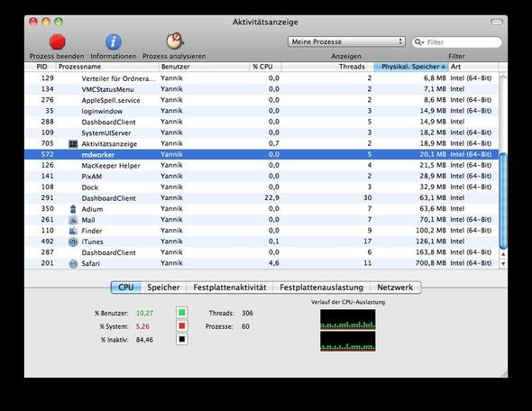Select the loginwindow process
532x411 pixels.
[x=261, y=111]
